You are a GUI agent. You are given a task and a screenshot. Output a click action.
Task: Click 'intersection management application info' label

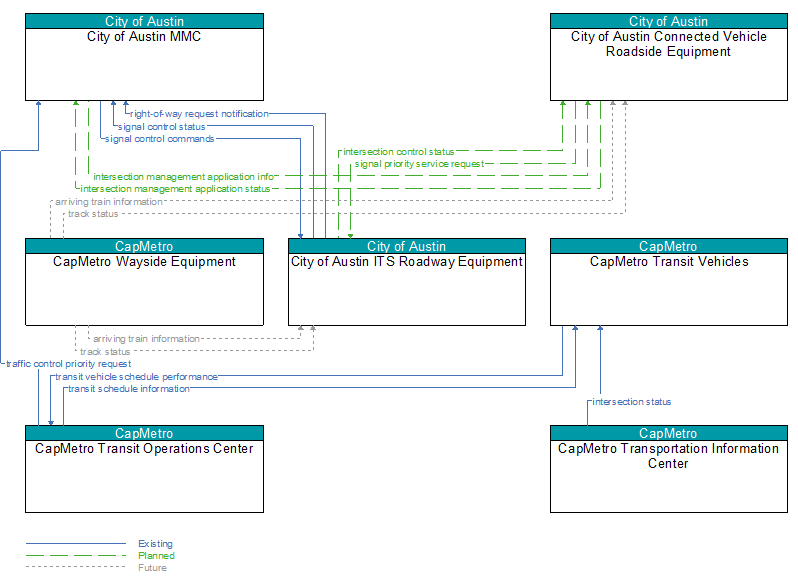tap(184, 177)
